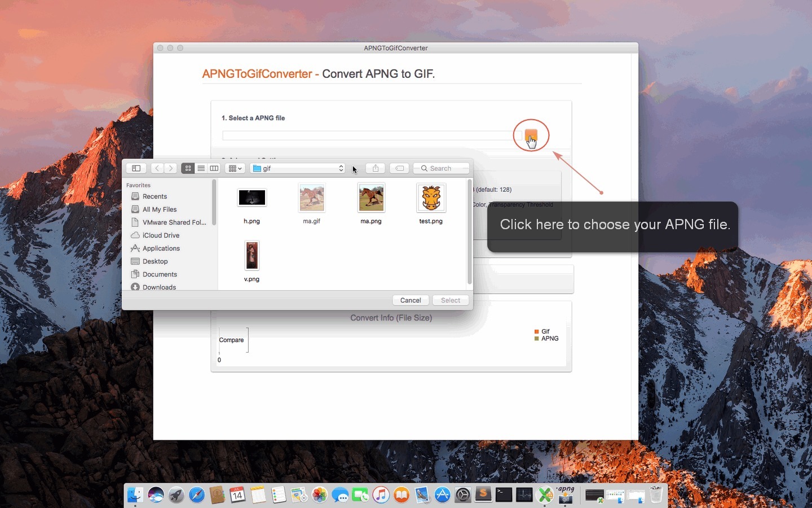Open the item arrangement dropdown
This screenshot has height=508, width=812.
click(x=235, y=168)
